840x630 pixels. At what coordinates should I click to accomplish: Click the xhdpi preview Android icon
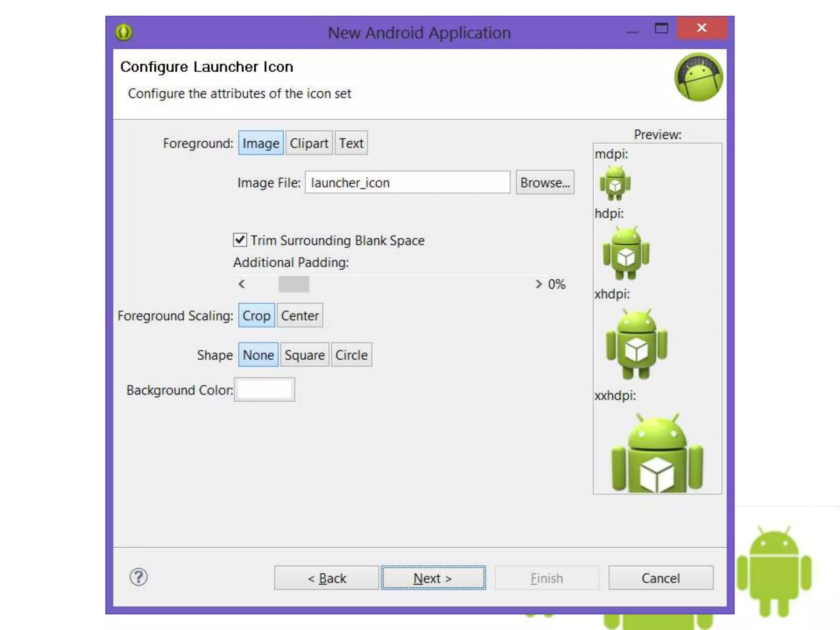pos(636,344)
